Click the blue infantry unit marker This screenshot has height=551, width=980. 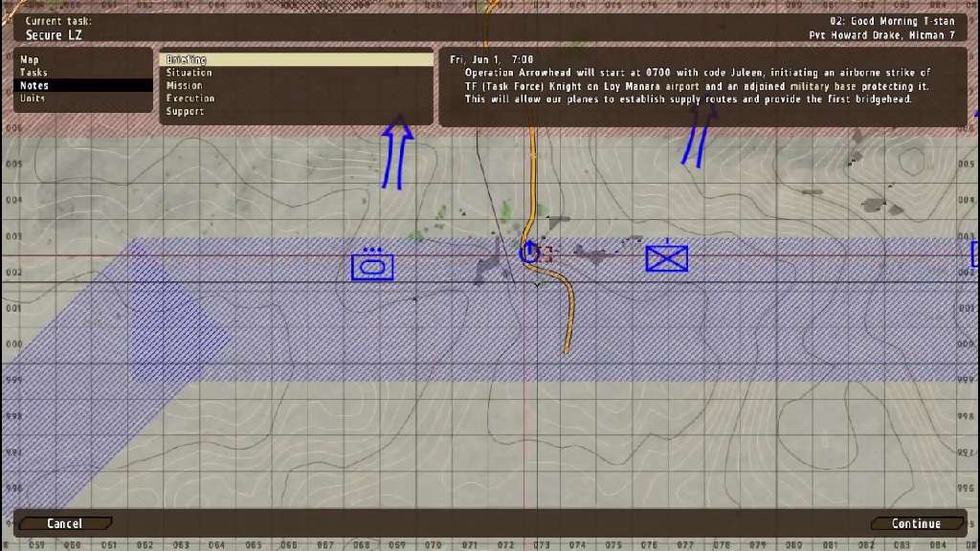[666, 258]
